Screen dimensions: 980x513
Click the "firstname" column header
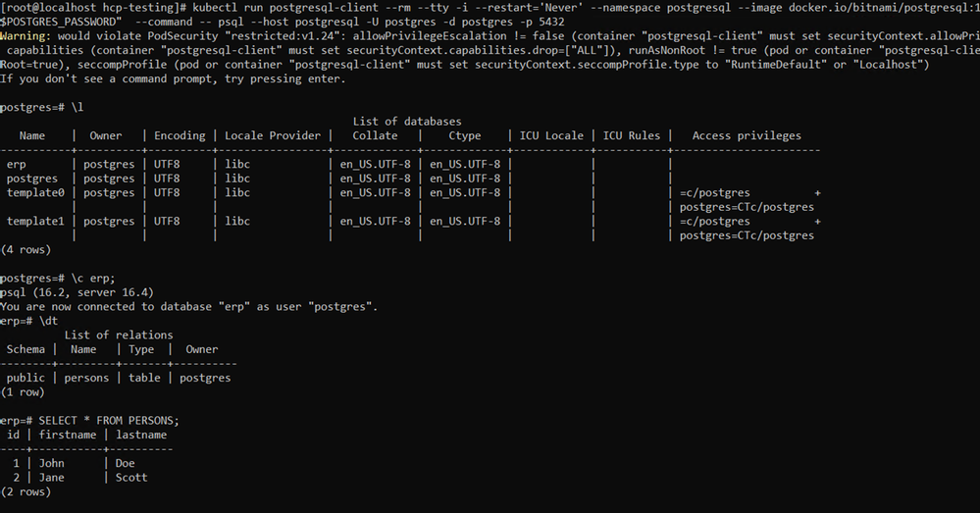point(67,435)
